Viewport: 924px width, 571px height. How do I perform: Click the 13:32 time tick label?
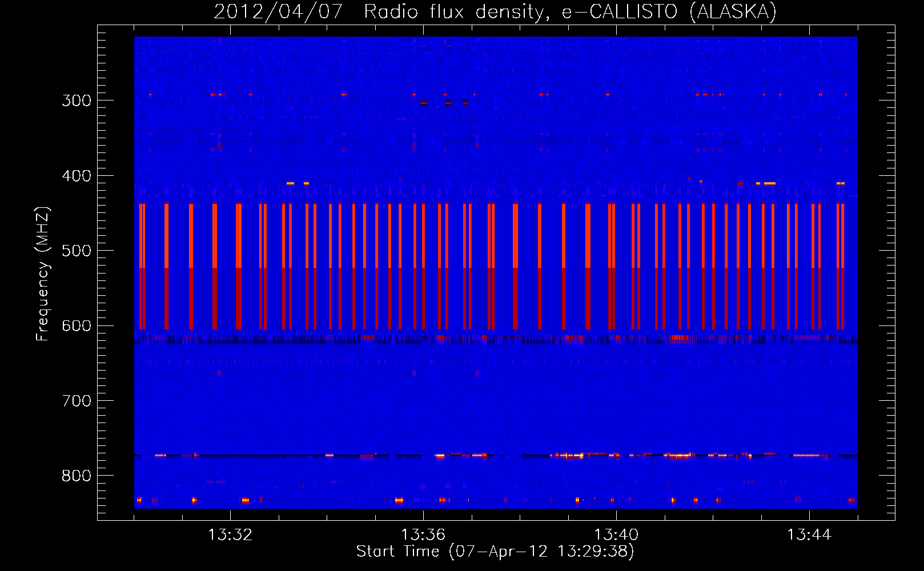(x=230, y=535)
